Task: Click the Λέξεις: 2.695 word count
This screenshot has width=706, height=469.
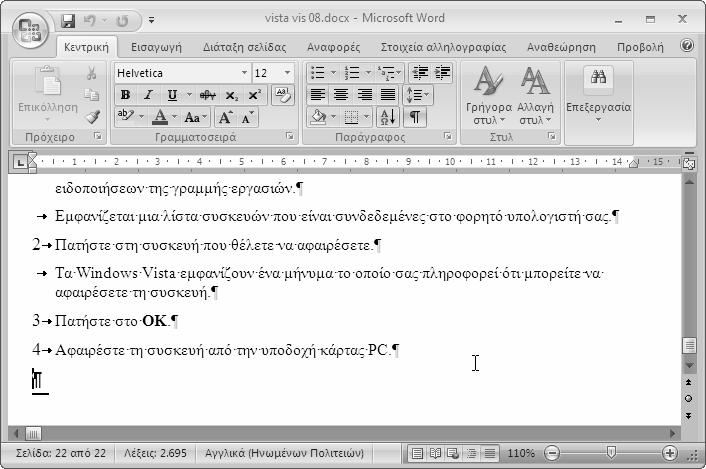Action: point(155,453)
